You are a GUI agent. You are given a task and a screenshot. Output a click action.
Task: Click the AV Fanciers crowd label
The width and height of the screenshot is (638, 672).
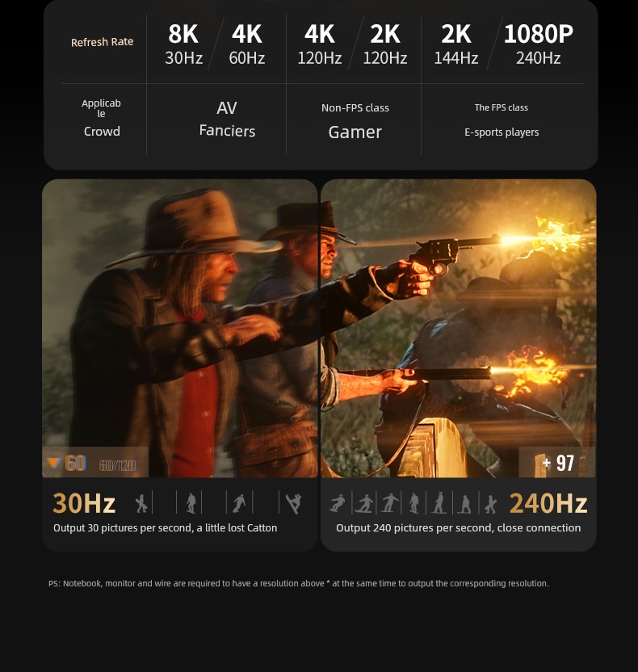(x=227, y=120)
